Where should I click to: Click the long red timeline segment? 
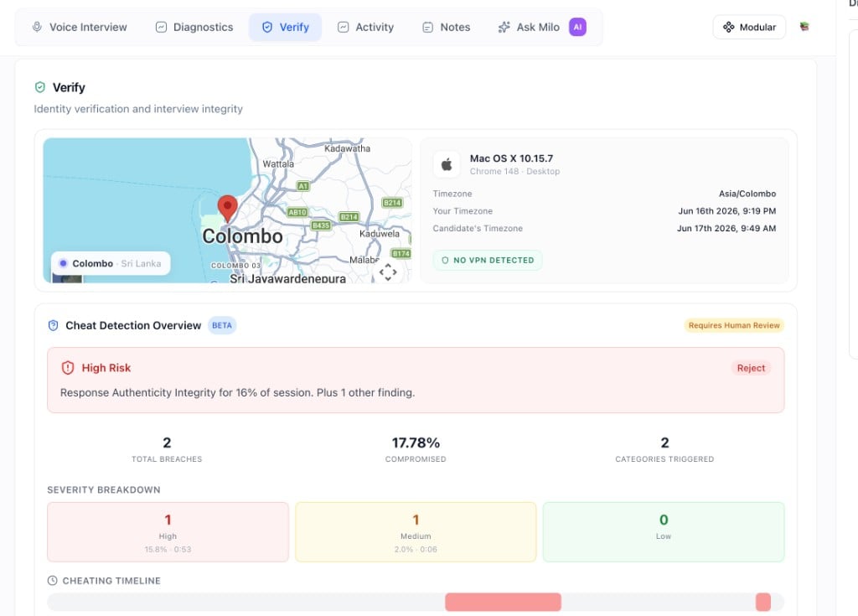point(503,602)
